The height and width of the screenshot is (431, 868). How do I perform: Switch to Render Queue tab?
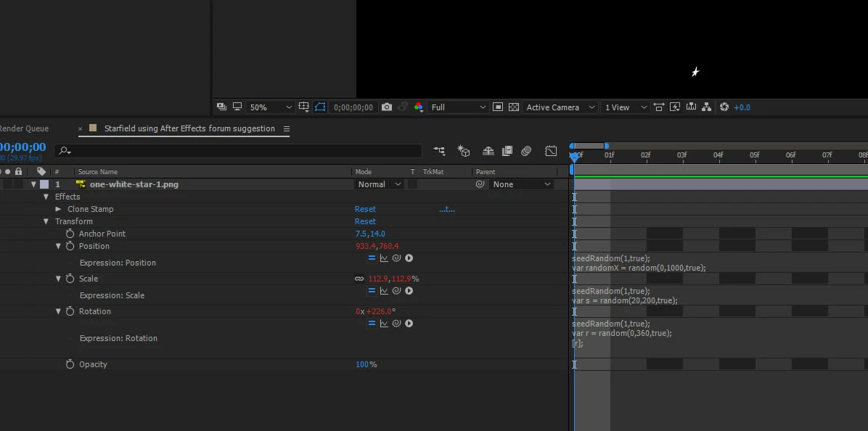pos(25,128)
